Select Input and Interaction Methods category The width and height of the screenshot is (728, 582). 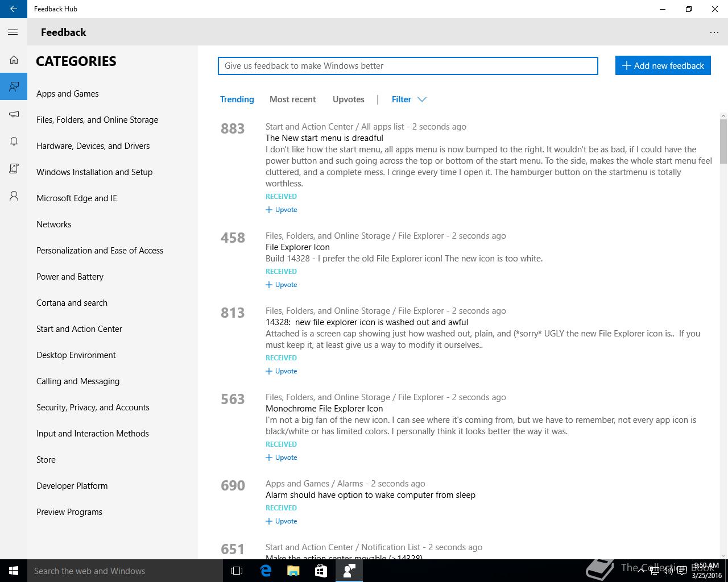tap(93, 434)
